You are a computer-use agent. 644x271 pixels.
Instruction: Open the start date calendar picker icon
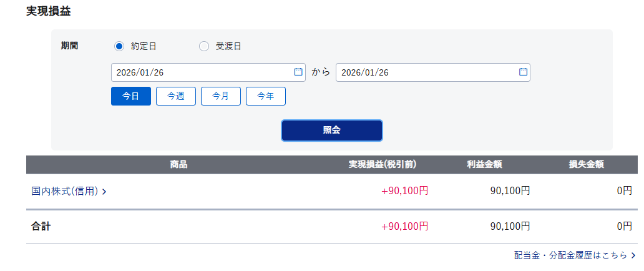pyautogui.click(x=298, y=72)
